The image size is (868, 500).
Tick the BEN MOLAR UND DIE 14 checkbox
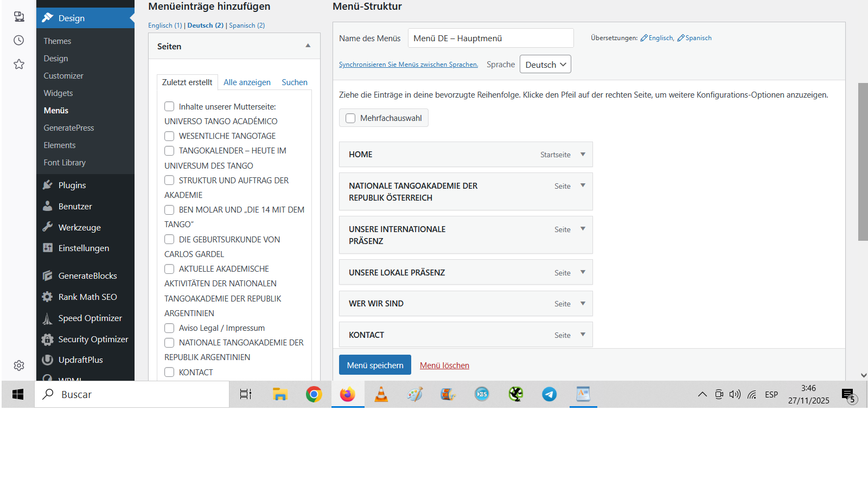(169, 209)
